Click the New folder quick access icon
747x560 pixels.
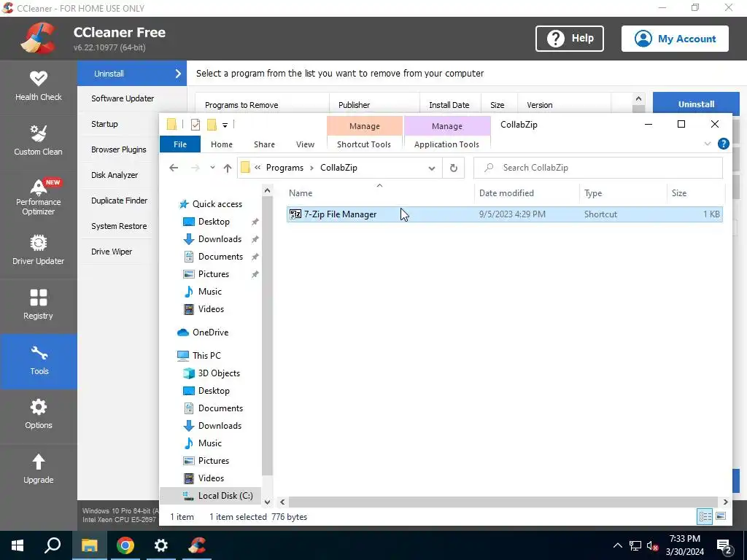click(x=212, y=125)
